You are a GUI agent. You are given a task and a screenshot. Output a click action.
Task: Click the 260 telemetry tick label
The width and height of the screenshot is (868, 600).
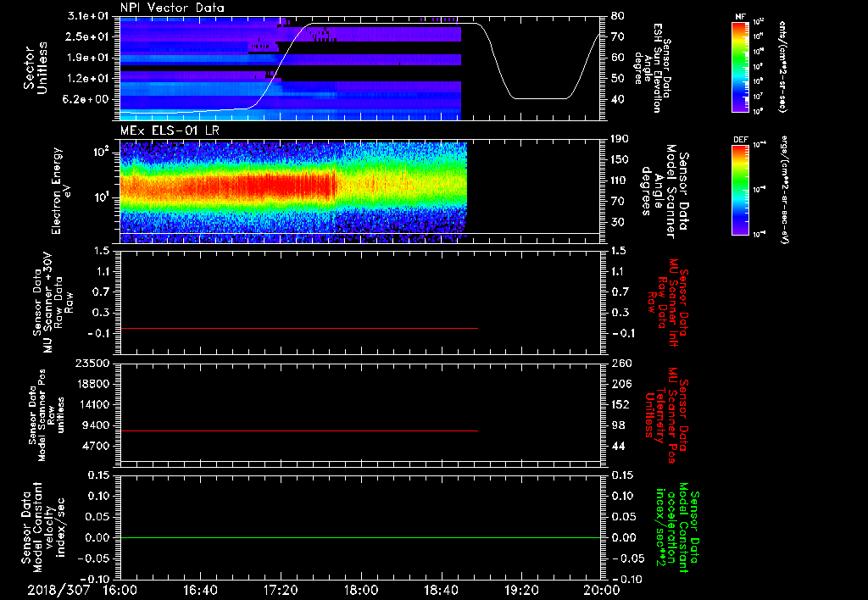pos(621,364)
